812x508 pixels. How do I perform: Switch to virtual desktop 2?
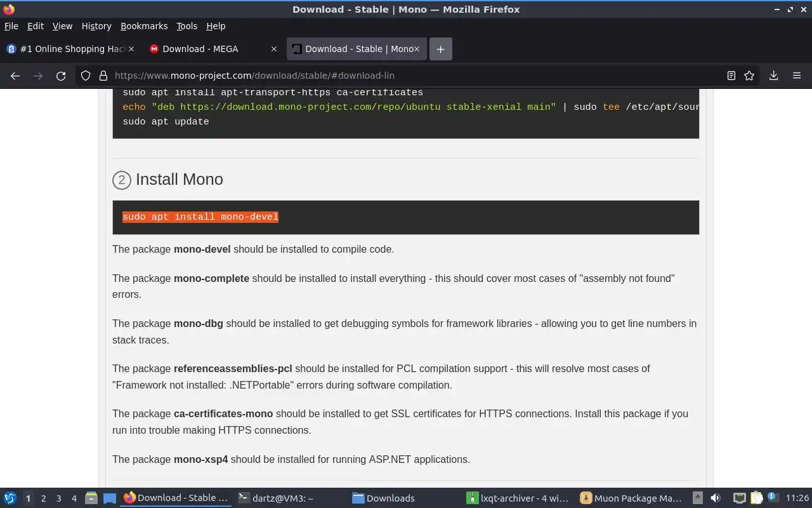(43, 498)
